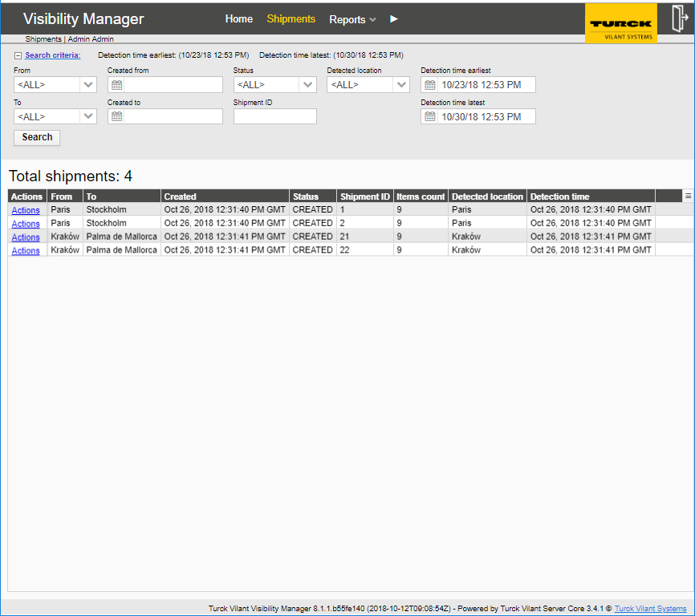Click the Shipments | Admin Admin breadcrumb
Viewport: 695px width, 616px height.
(x=69, y=39)
